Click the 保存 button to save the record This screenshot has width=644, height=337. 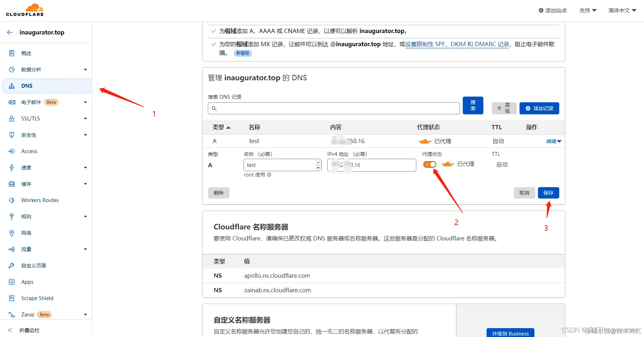point(548,193)
